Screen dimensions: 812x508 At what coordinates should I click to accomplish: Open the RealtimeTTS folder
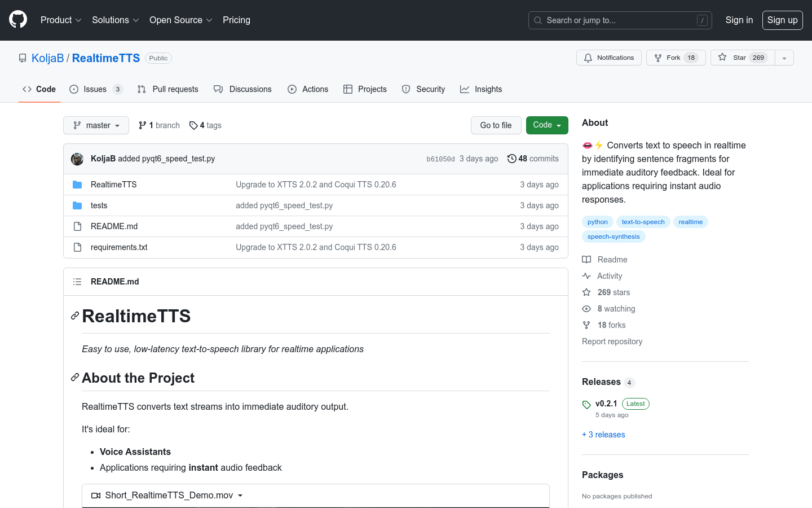[x=113, y=185]
